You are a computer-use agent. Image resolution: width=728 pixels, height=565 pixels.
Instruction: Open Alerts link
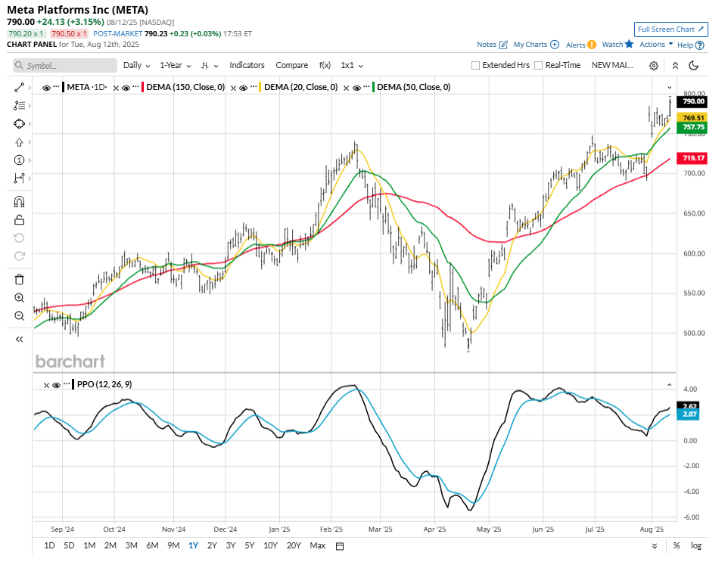click(581, 45)
